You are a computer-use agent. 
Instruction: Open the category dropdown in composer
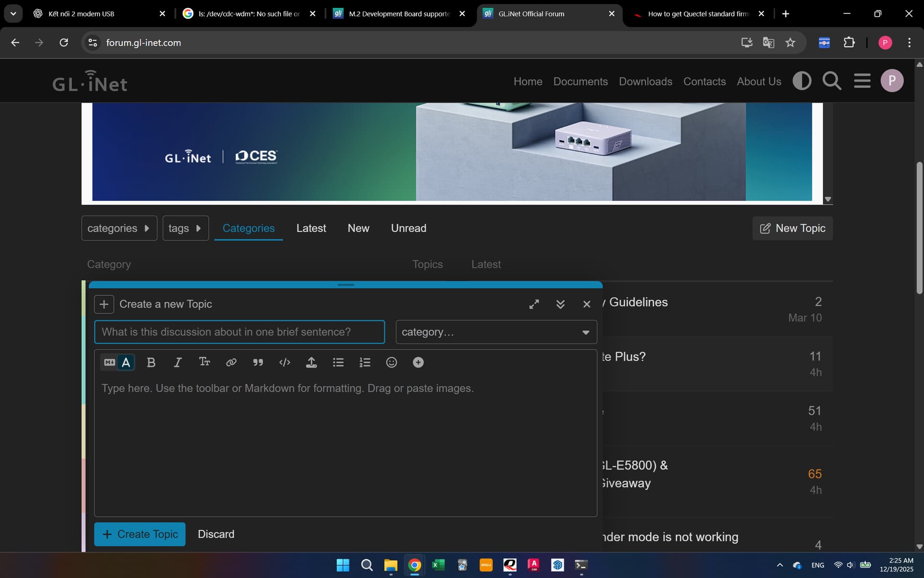tap(496, 332)
